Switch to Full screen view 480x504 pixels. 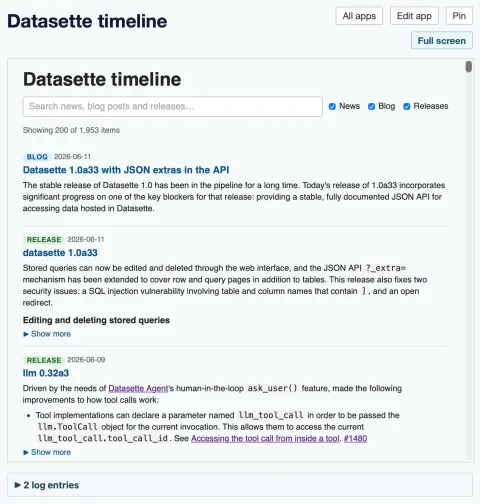point(442,40)
